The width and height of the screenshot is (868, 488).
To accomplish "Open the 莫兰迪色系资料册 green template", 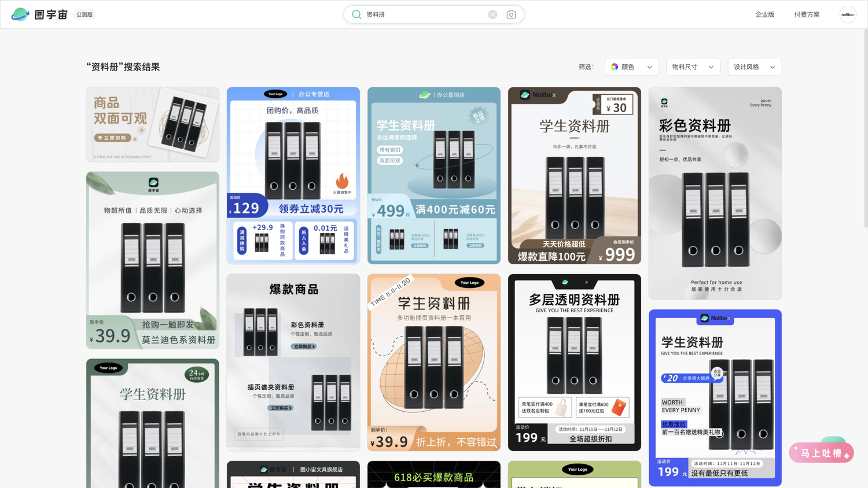I will tap(153, 260).
